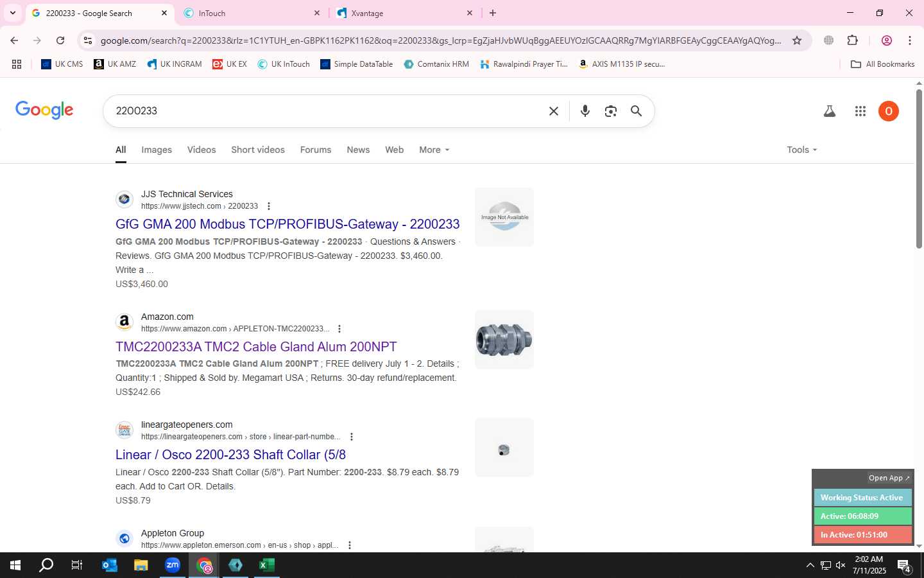924x578 pixels.
Task: Show hidden system tray icons
Action: click(810, 565)
